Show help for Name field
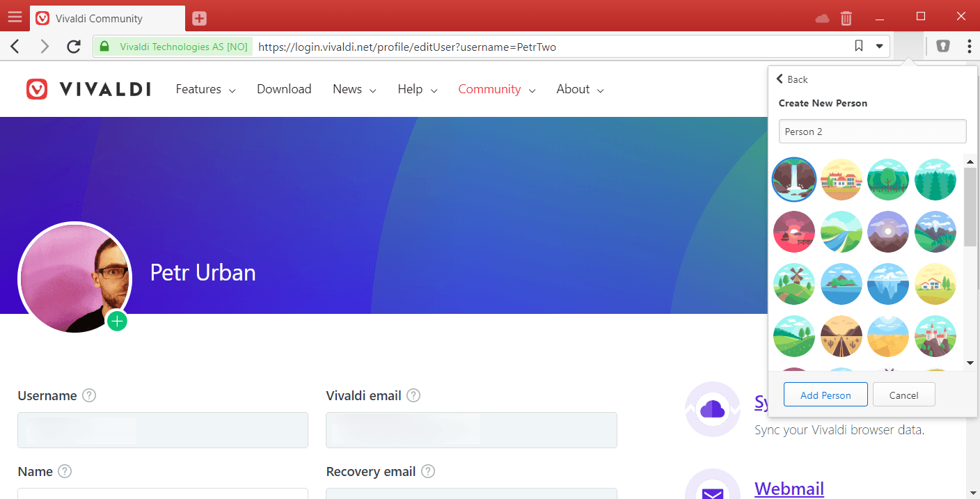This screenshot has height=499, width=980. [65, 471]
